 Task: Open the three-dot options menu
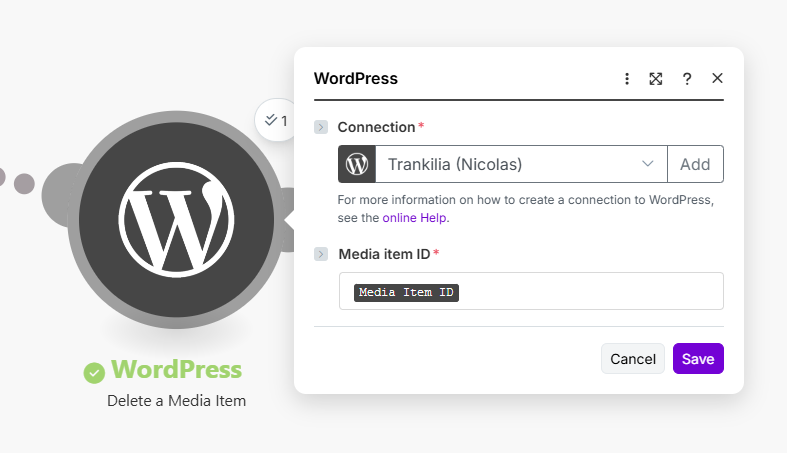point(627,79)
